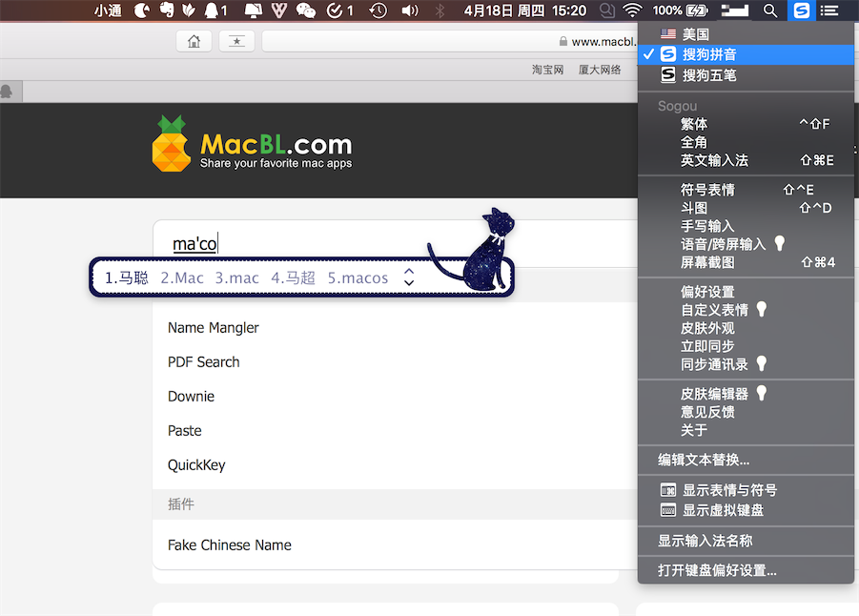859x616 pixels.
Task: Go to the browser home page icon
Action: click(194, 41)
